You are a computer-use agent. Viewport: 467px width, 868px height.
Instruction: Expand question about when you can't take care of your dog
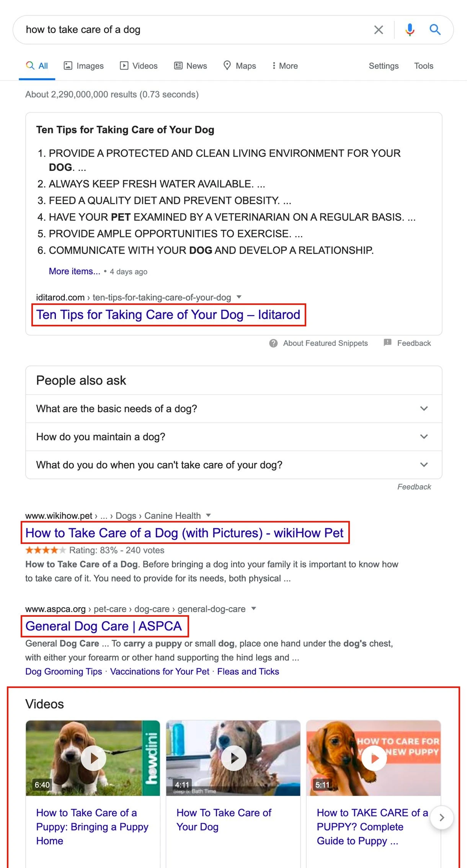(424, 465)
